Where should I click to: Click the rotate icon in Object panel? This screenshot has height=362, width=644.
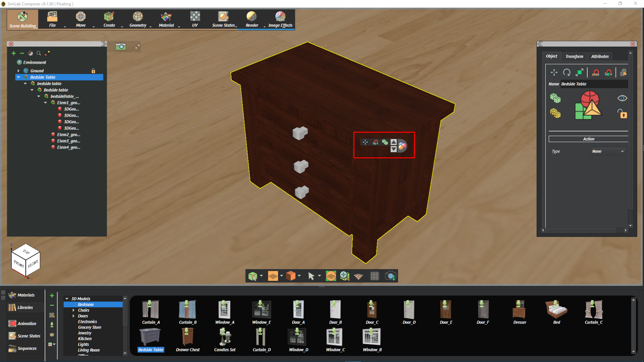(x=567, y=72)
